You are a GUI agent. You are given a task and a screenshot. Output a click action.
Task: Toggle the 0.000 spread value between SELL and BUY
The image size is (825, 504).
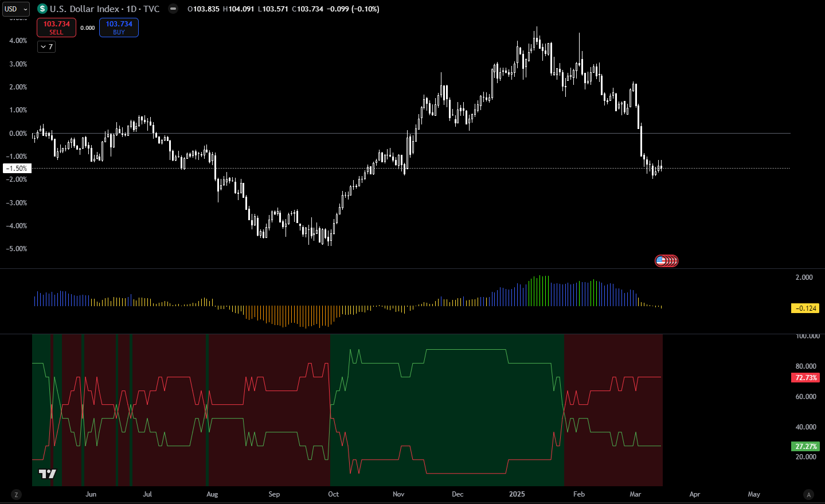pos(87,27)
